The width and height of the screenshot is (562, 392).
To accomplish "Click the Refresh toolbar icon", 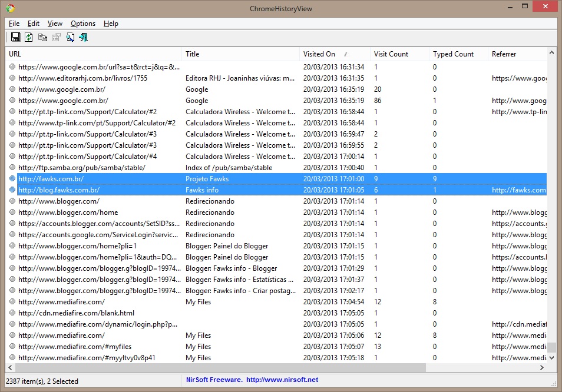I will [x=29, y=37].
